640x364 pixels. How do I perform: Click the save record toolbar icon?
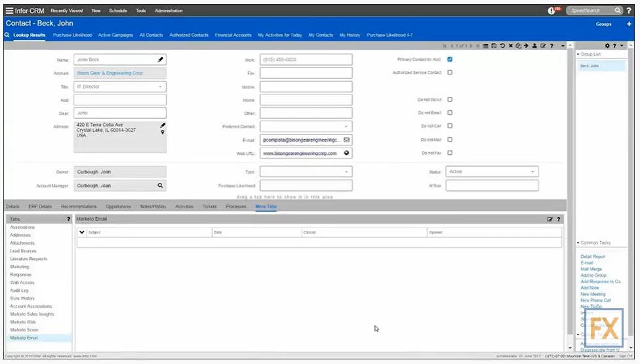tap(494, 46)
